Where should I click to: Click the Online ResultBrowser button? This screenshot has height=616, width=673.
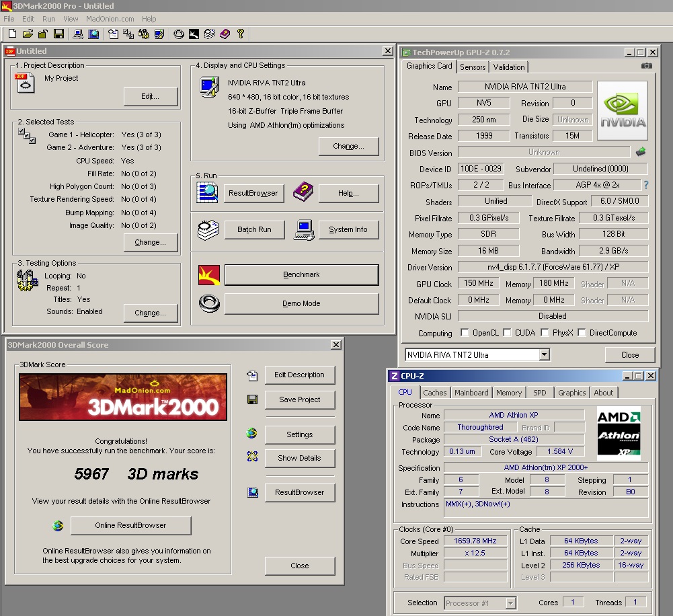130,525
